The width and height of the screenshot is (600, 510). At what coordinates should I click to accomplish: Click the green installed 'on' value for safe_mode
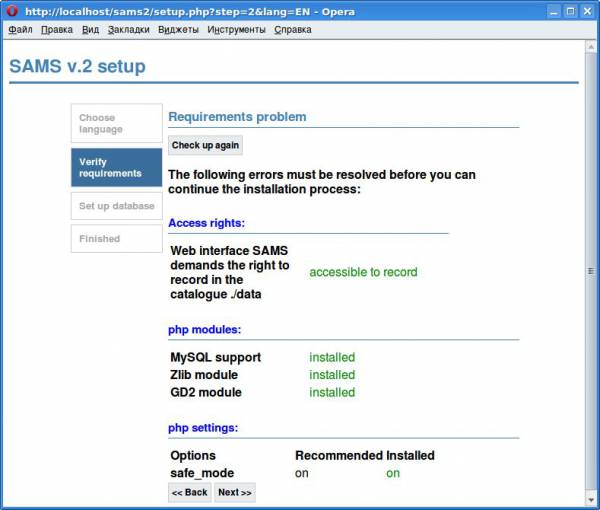[x=393, y=473]
